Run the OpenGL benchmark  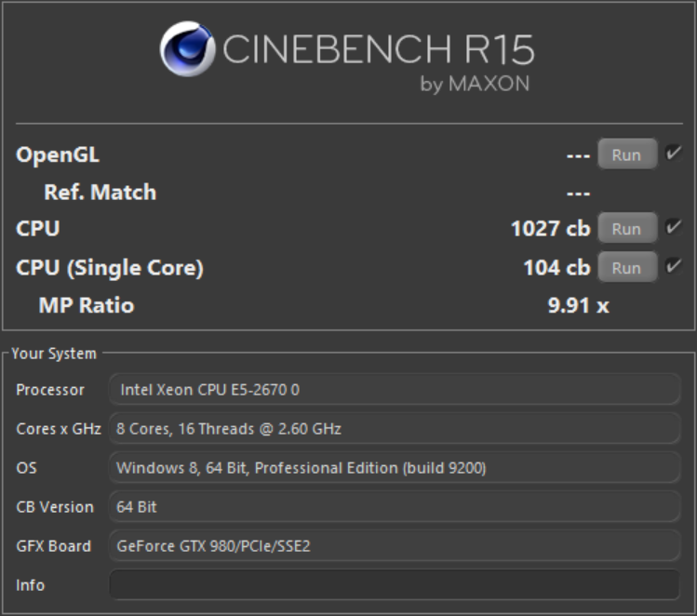click(627, 154)
